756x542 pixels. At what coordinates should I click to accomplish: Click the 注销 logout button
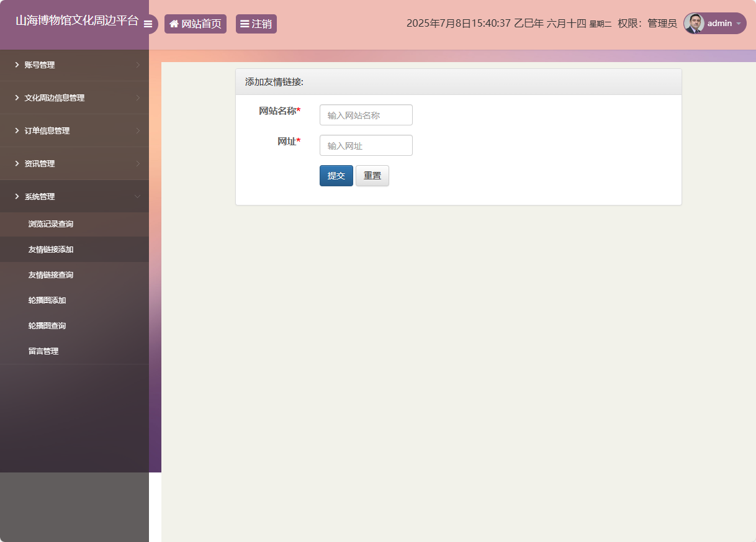click(256, 24)
